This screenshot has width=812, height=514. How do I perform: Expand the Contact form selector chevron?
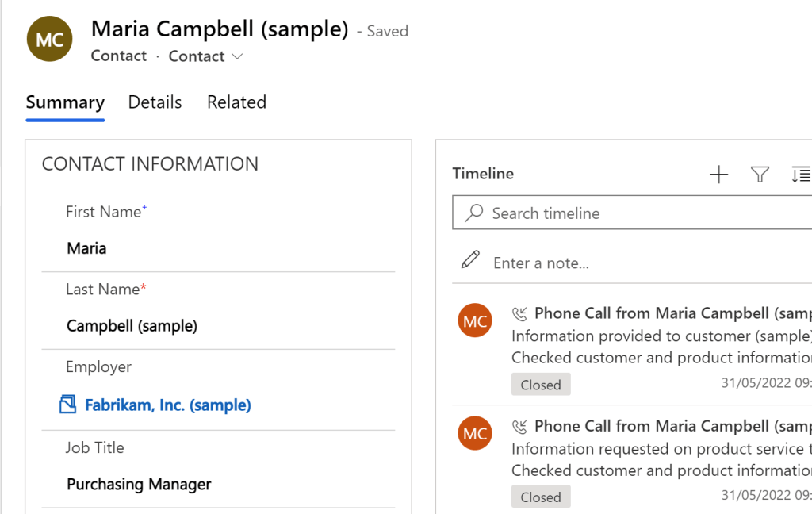point(237,56)
